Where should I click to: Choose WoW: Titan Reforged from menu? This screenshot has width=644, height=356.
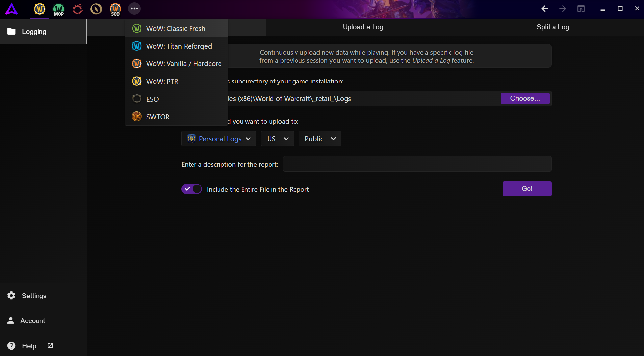tap(176, 46)
